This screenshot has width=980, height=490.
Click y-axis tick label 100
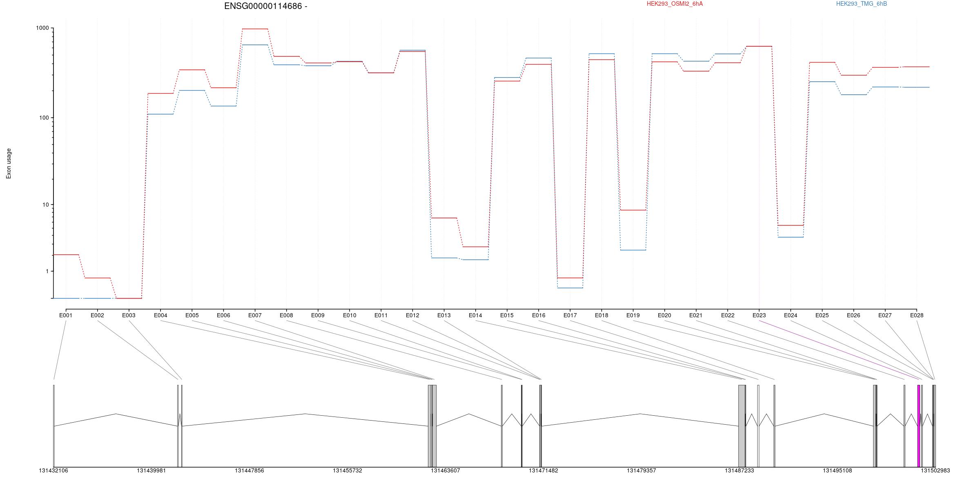point(44,118)
